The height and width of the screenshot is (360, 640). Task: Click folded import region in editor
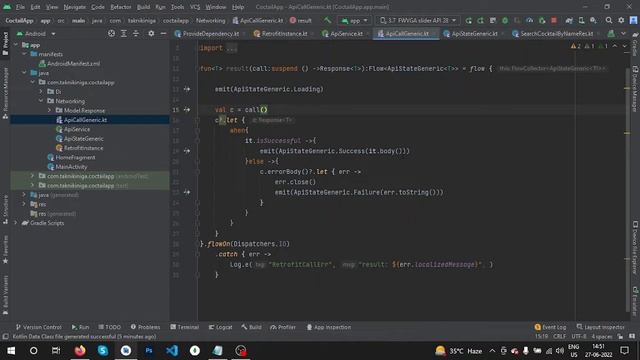point(232,48)
